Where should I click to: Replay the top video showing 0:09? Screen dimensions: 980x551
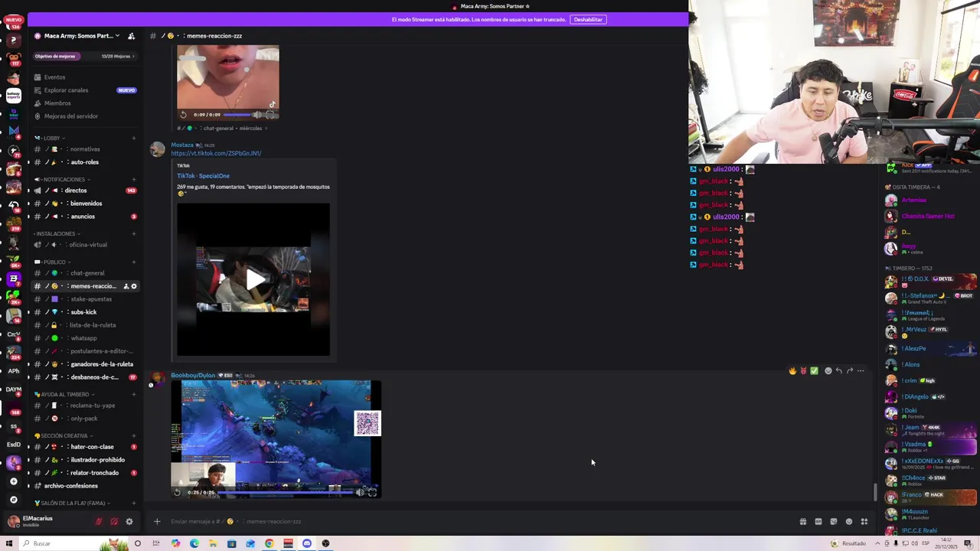click(183, 114)
